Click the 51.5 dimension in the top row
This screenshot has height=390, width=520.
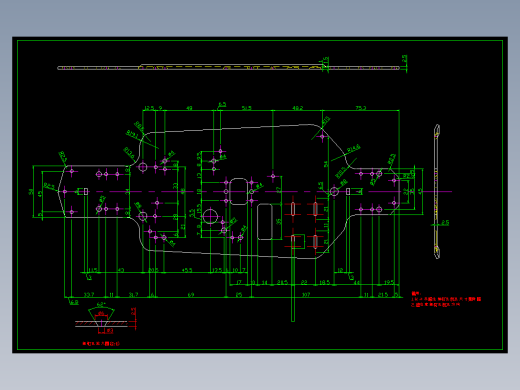[x=246, y=108]
